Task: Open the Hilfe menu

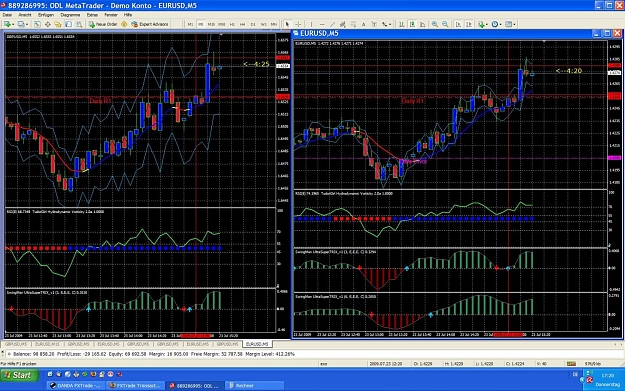Action: [128, 15]
